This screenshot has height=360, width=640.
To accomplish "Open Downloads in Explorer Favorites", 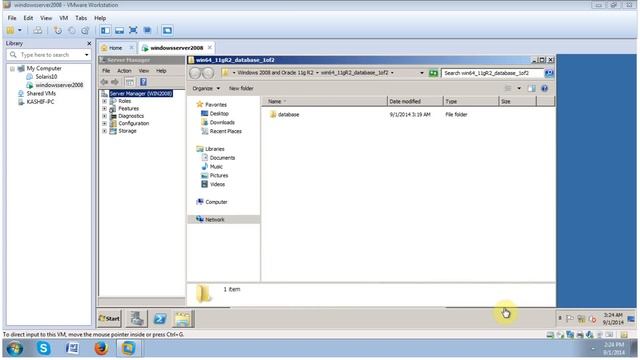I will tap(222, 122).
